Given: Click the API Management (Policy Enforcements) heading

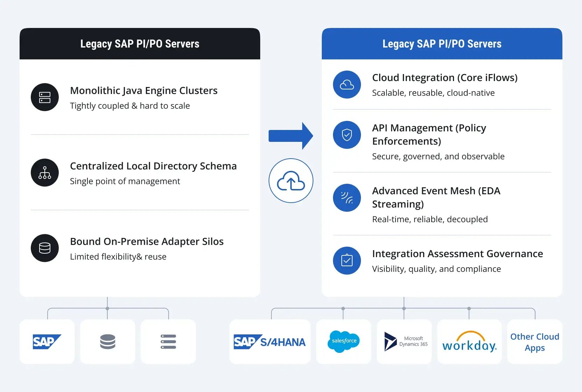Looking at the screenshot, I should point(429,135).
